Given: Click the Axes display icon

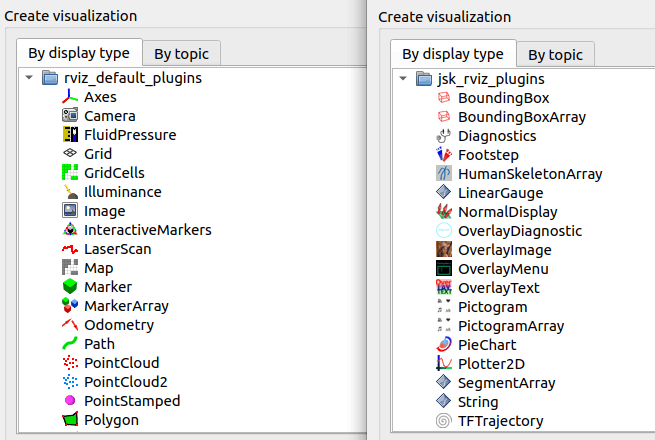Looking at the screenshot, I should pos(70,97).
